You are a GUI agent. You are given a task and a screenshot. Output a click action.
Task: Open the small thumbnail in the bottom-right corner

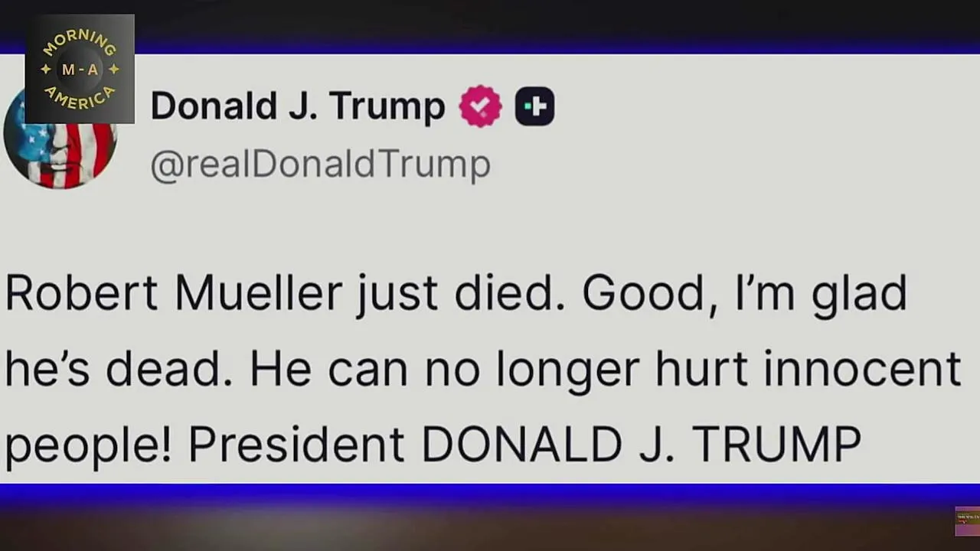[967, 521]
